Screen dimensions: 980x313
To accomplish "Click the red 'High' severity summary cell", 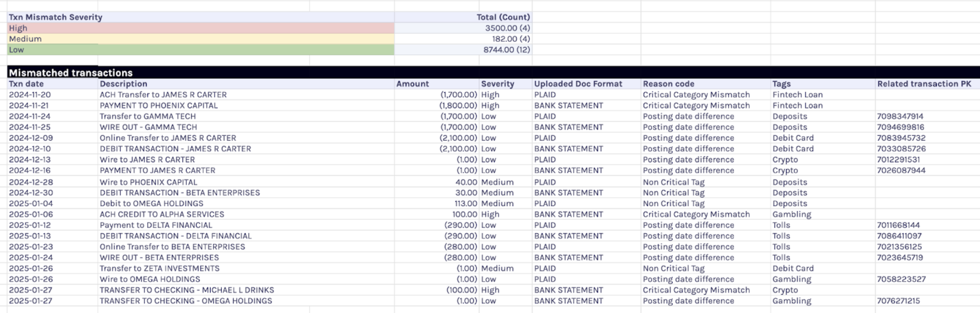I will coord(201,28).
